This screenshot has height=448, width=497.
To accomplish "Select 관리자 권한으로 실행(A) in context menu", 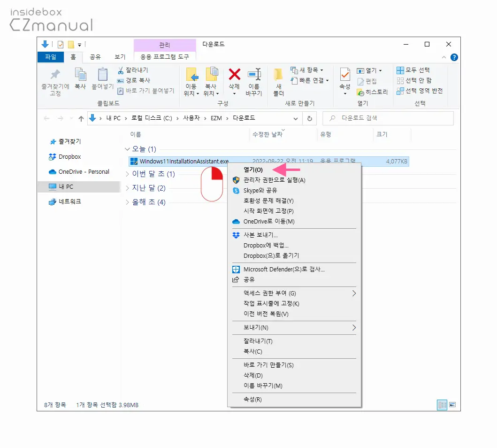I will (x=294, y=180).
